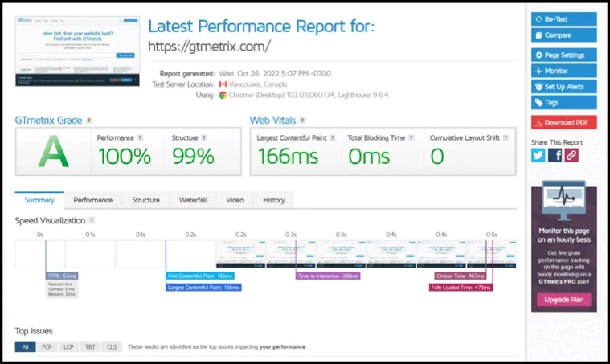The height and width of the screenshot is (364, 610).
Task: Click the Canada flag icon
Action: [223, 84]
